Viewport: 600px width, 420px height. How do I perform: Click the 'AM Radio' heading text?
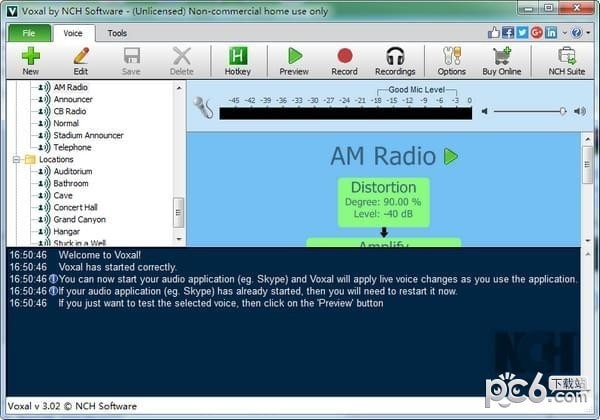click(383, 156)
